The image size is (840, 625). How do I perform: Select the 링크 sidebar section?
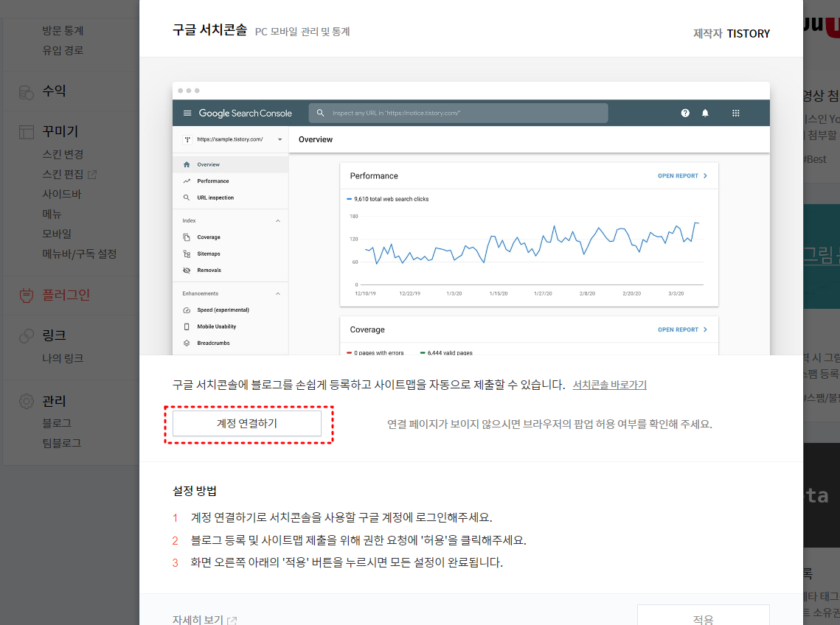click(x=54, y=335)
